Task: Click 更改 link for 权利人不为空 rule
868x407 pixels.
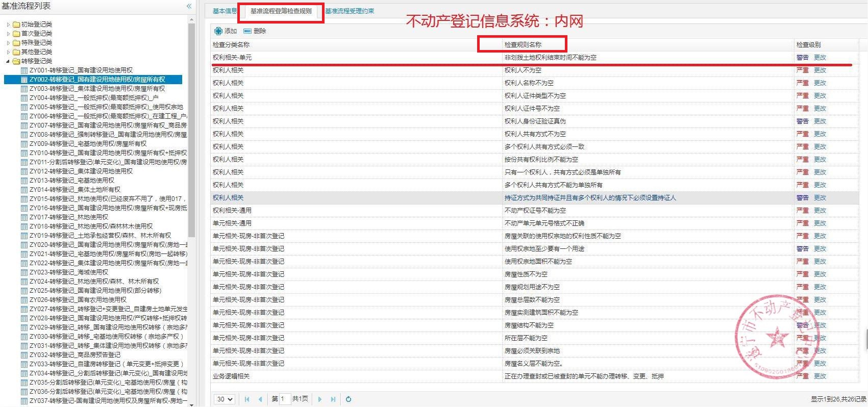Action: pos(820,70)
